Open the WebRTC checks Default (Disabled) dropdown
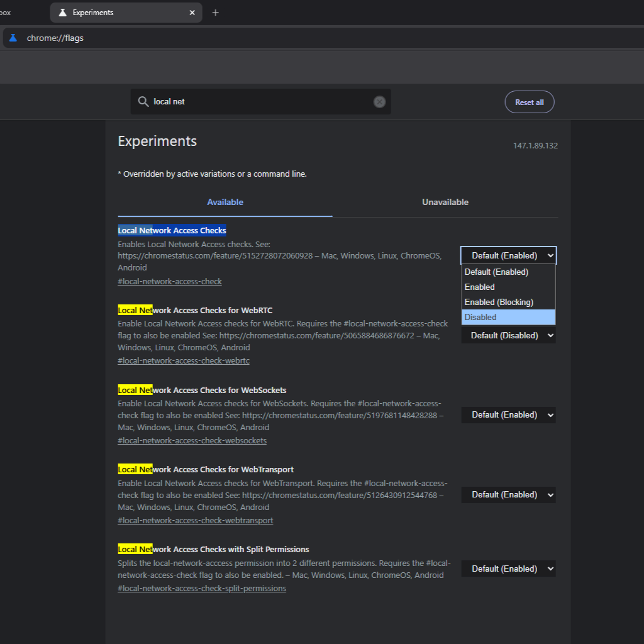Screen dimensions: 644x644 click(508, 336)
